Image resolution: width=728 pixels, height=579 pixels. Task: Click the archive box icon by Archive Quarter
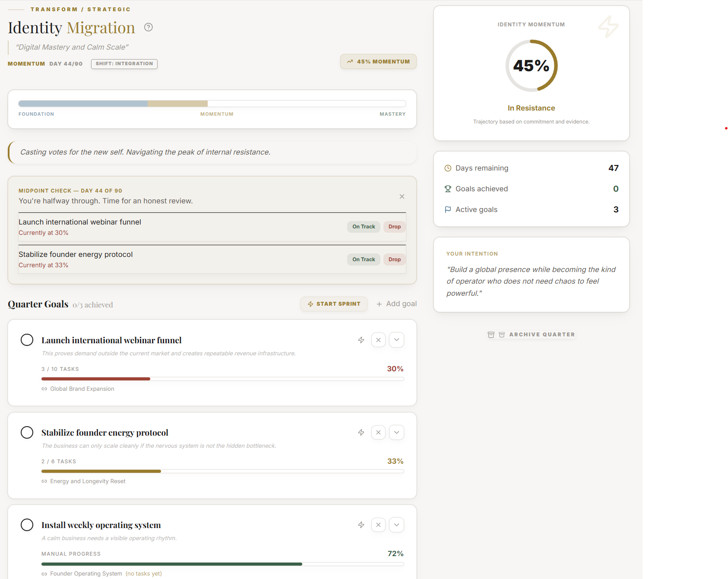pyautogui.click(x=491, y=335)
